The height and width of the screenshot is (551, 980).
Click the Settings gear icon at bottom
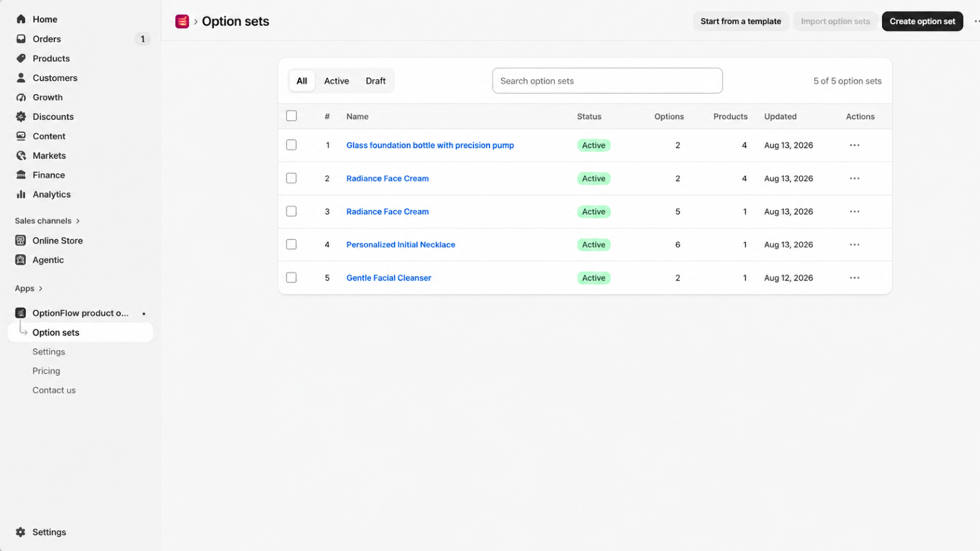click(21, 532)
